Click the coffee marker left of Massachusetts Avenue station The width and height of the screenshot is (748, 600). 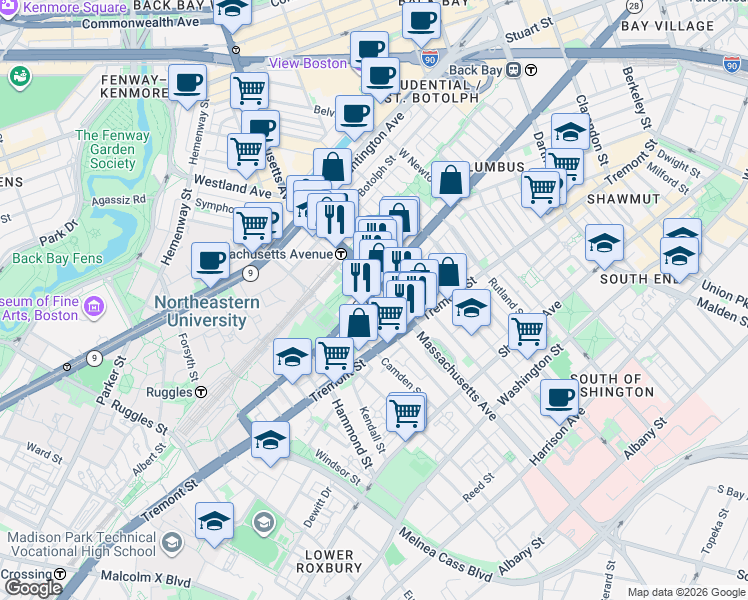pyautogui.click(x=210, y=264)
